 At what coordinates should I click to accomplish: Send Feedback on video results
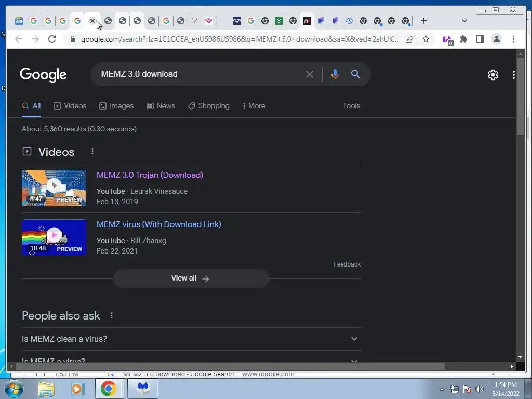(347, 264)
